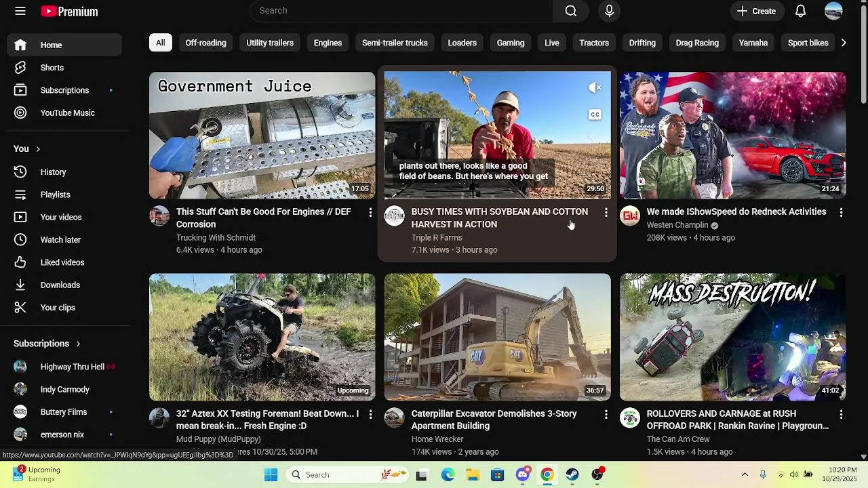Screen dimensions: 868x488
Task: Start voice search with microphone
Action: click(x=609, y=11)
